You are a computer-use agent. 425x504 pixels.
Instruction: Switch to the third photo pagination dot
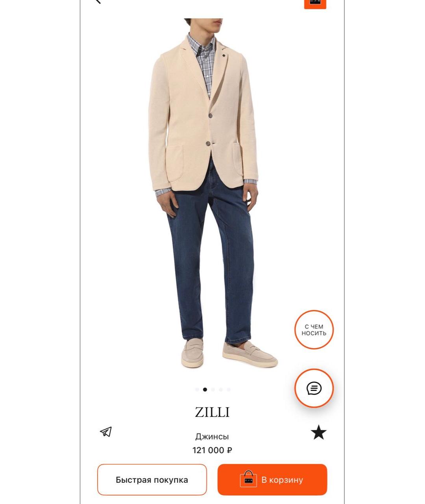click(213, 389)
